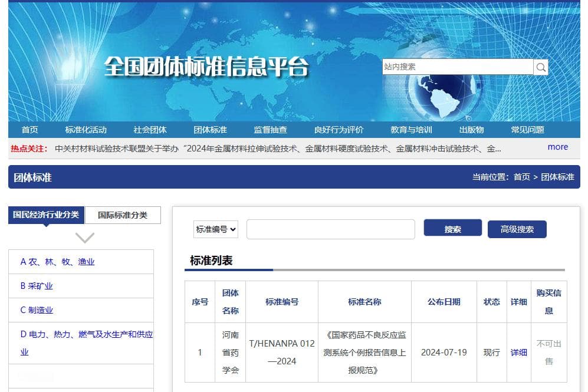Click the 现行 status cell
The width and height of the screenshot is (588, 392).
pos(492,353)
